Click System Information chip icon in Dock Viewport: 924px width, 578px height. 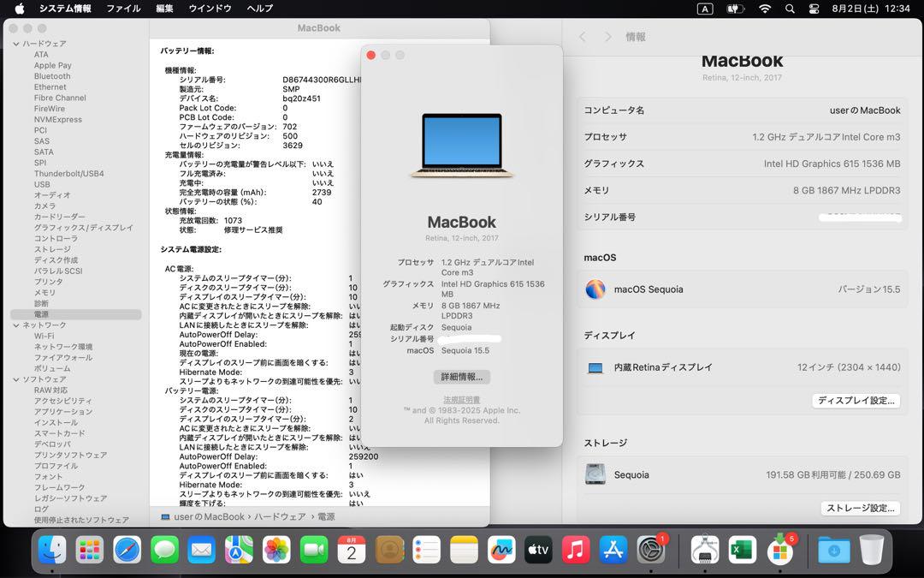[705, 551]
